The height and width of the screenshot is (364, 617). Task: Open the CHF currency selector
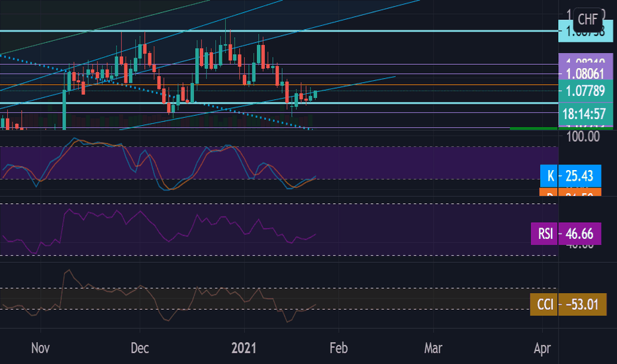point(588,19)
